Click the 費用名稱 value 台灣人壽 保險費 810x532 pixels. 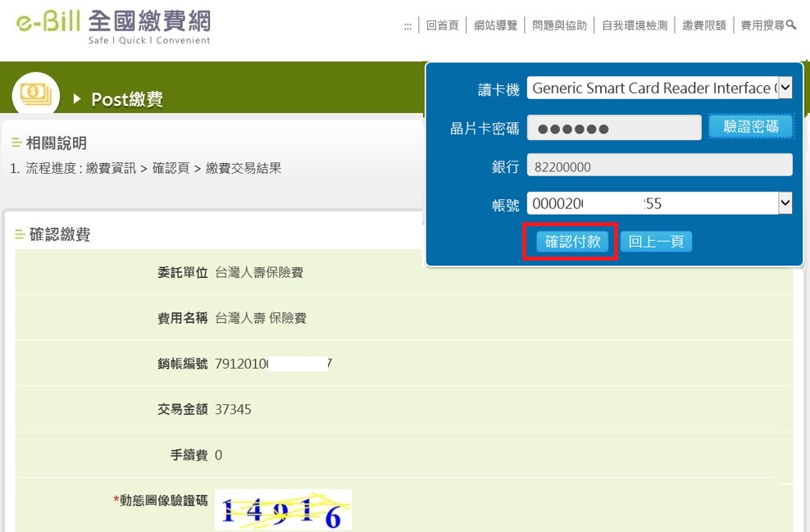point(261,318)
